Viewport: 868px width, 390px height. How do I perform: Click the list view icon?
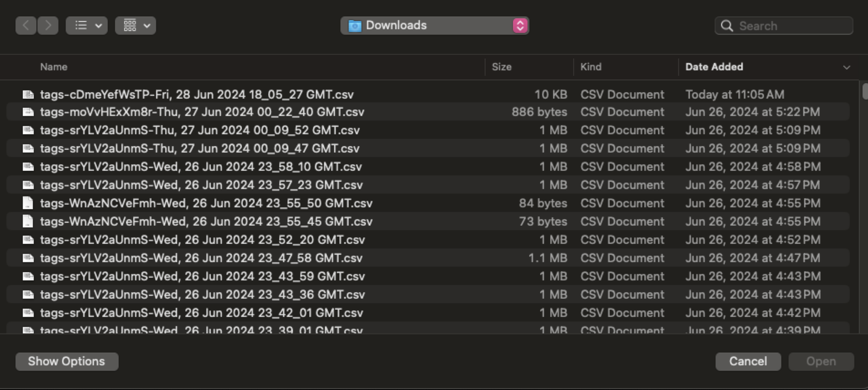(x=81, y=26)
